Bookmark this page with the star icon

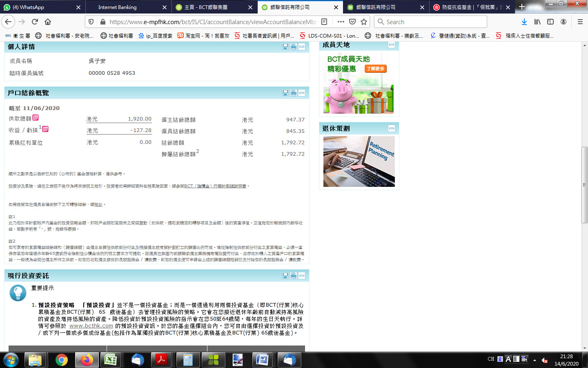click(364, 22)
